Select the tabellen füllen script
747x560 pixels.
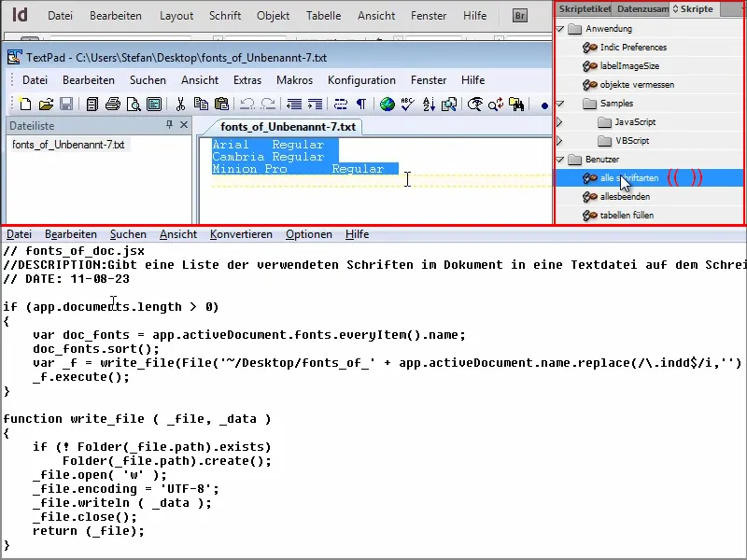coord(627,216)
